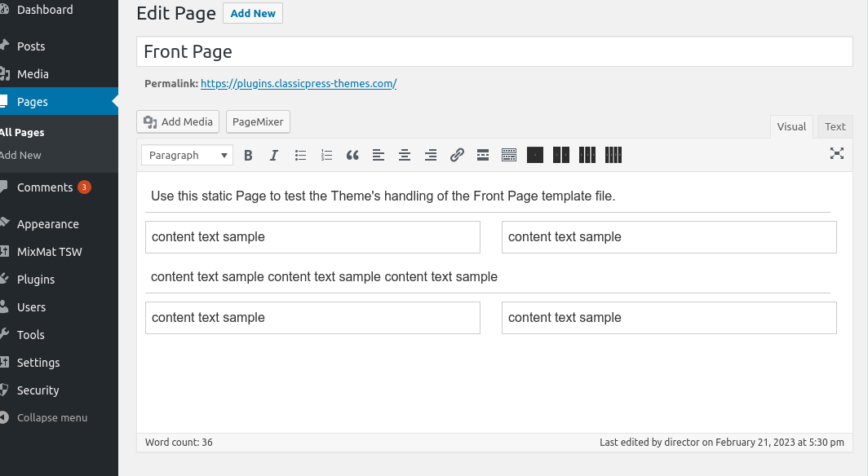Toggle distraction-free writing mode
Screen dimensions: 868x476
coord(837,154)
